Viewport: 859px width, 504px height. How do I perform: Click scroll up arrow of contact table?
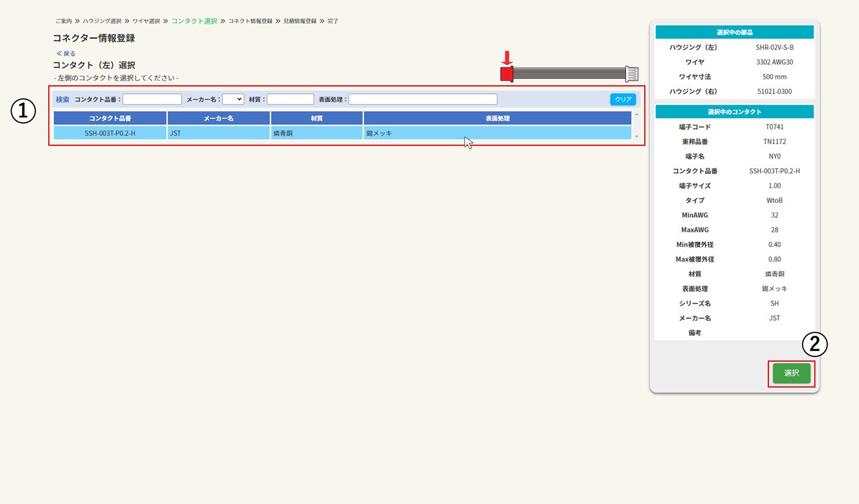637,115
